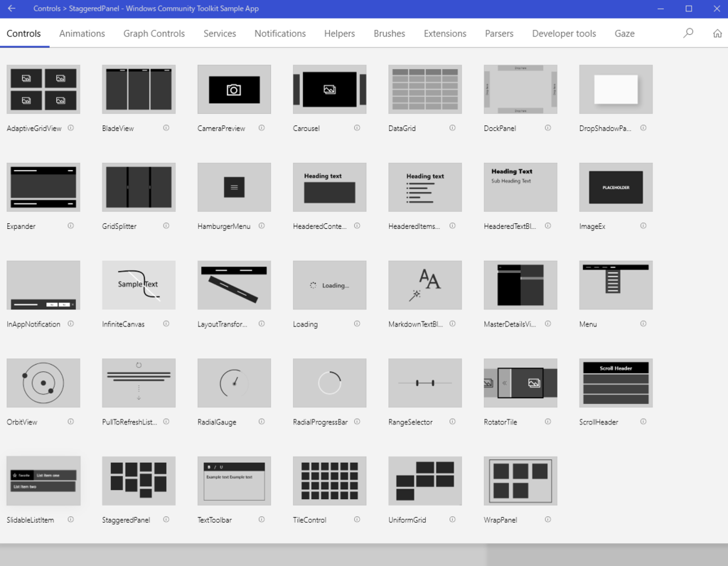The height and width of the screenshot is (566, 728).
Task: Open the AdaptiveGridView sample thumbnail
Action: 43,89
